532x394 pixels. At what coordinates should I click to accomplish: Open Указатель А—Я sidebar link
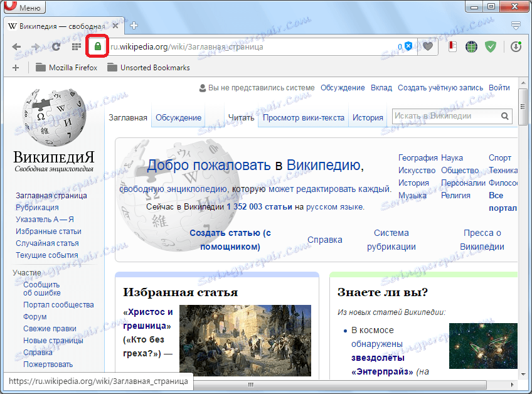tap(45, 219)
